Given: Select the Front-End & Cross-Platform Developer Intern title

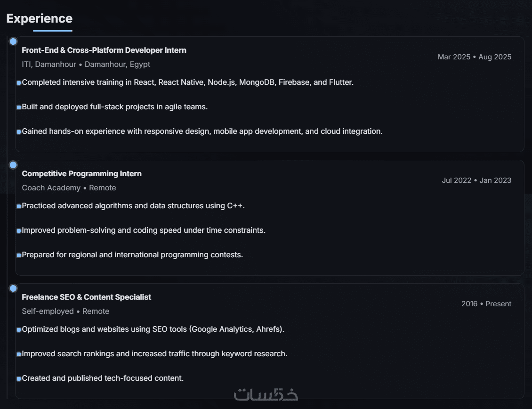Looking at the screenshot, I should tap(104, 50).
